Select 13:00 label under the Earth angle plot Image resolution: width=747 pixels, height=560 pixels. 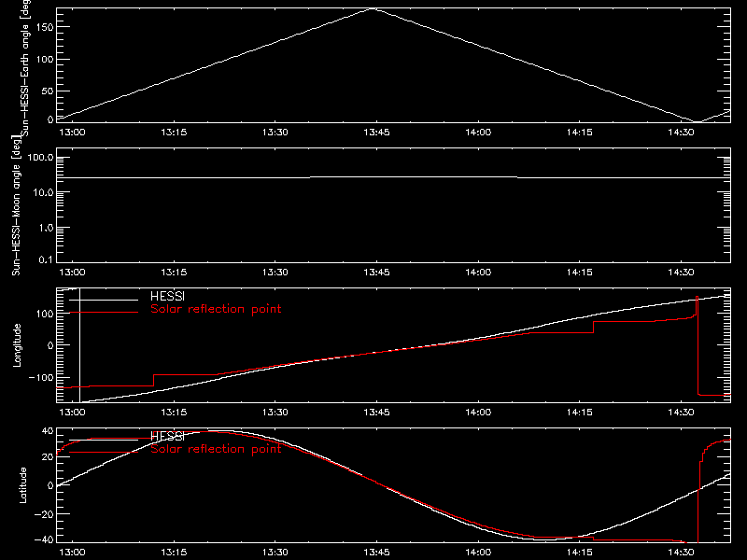73,133
